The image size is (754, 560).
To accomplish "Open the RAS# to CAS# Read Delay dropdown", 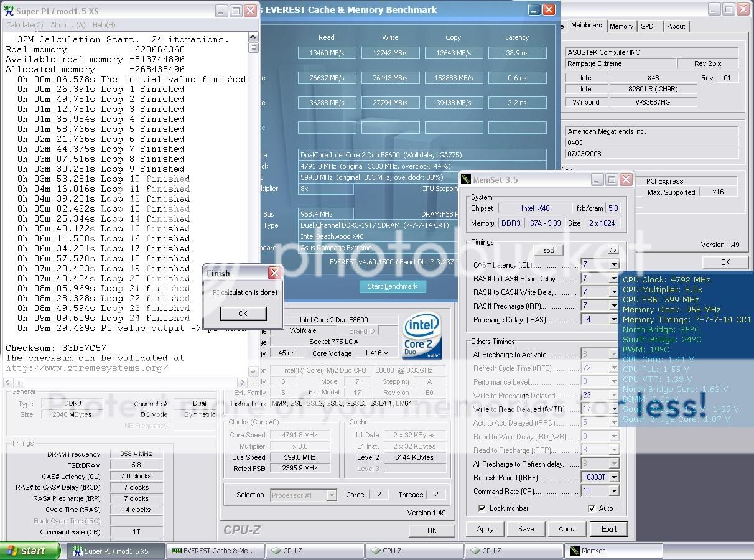I will tap(614, 279).
